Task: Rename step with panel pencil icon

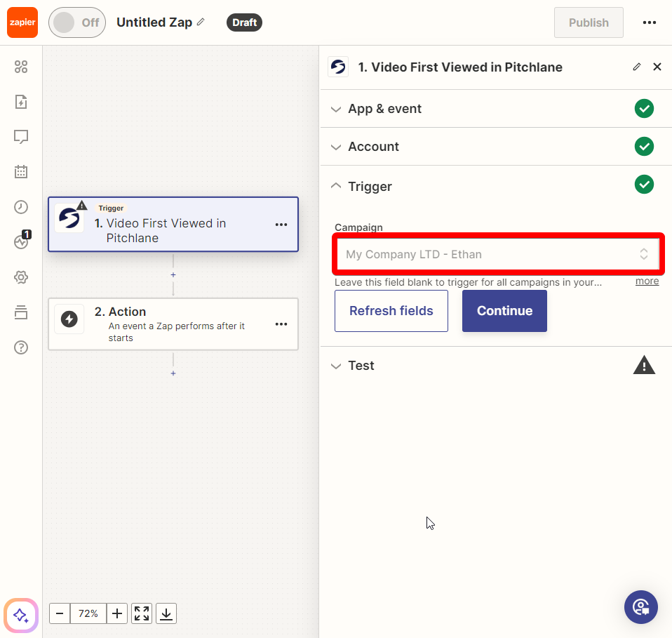Action: (637, 67)
